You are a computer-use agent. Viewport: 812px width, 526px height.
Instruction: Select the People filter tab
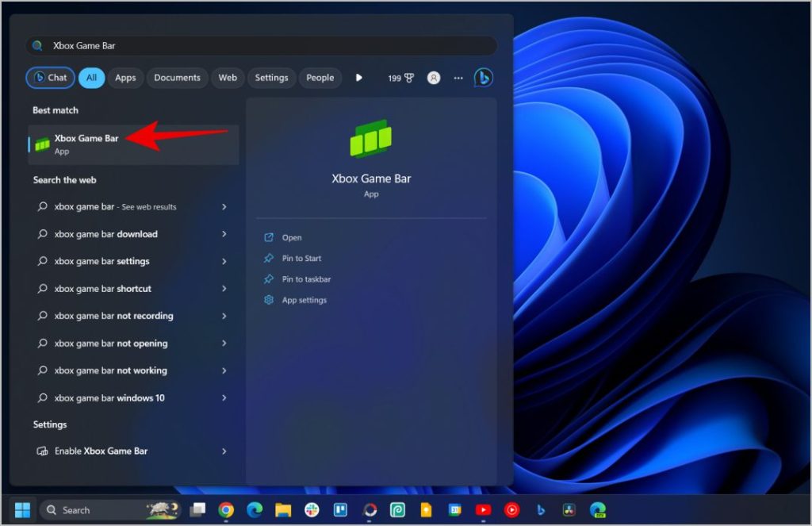point(320,78)
